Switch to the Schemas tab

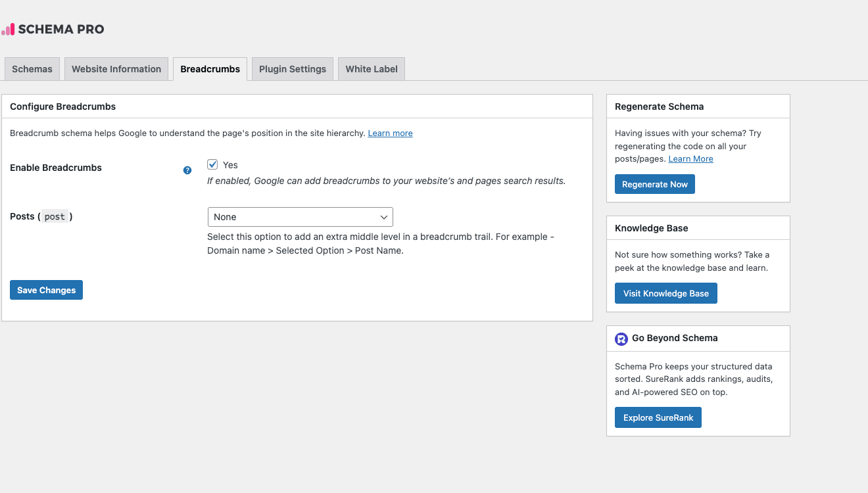coord(32,69)
